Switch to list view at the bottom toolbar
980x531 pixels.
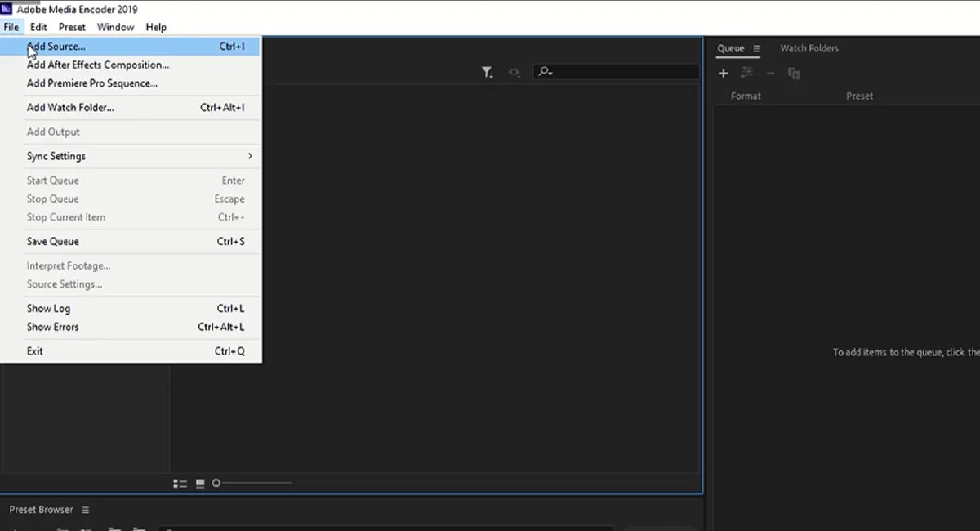[x=180, y=483]
